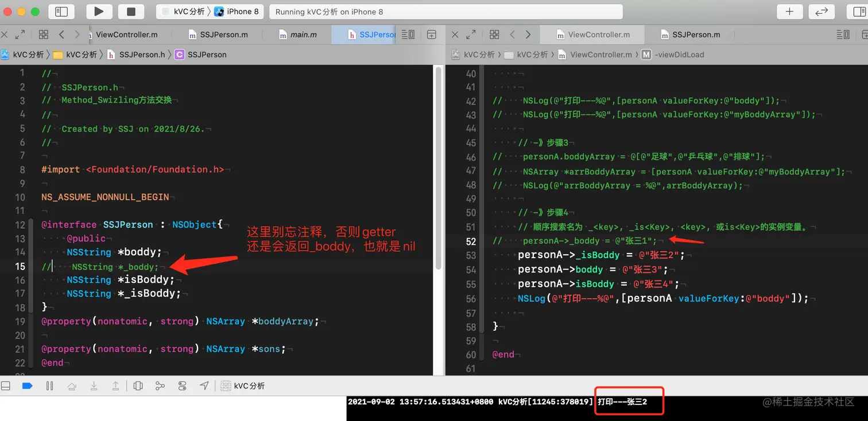Run the kVC分析 project
The image size is (868, 421).
pos(99,11)
